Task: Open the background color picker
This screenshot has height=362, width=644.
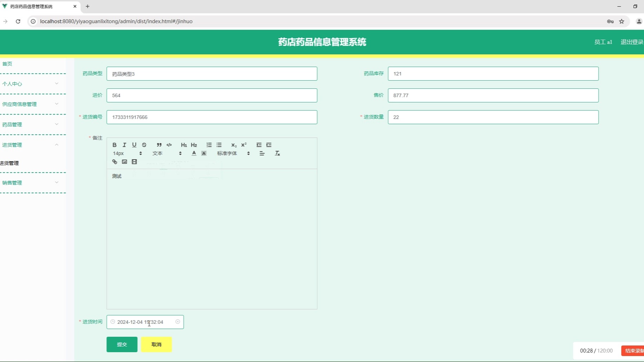Action: [204, 153]
